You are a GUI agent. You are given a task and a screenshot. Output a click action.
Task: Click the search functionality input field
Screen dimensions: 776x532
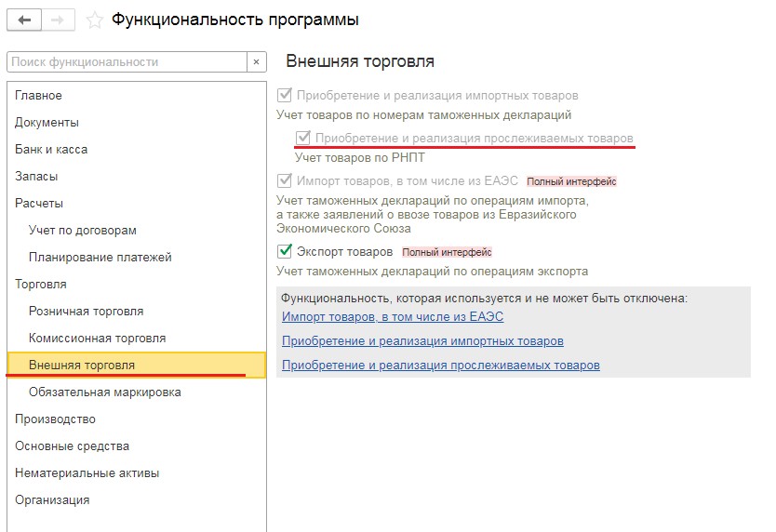(126, 61)
